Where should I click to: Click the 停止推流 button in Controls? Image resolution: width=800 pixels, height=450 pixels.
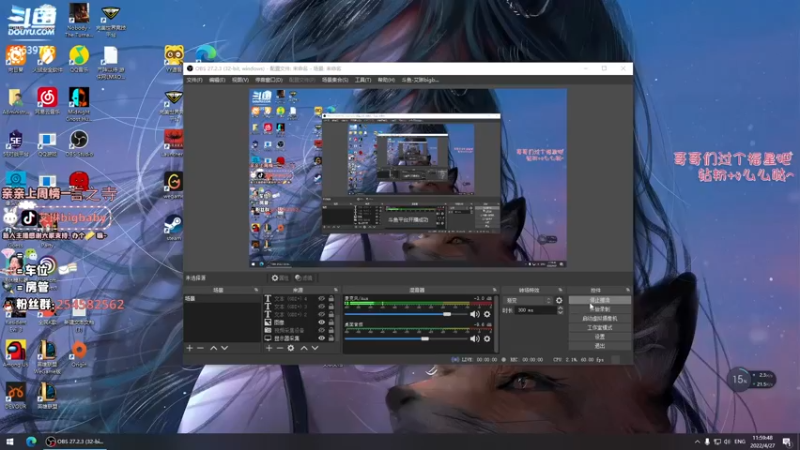(599, 300)
